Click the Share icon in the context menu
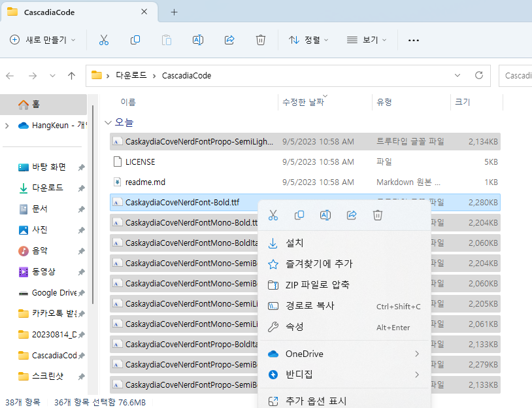This screenshot has width=532, height=408. [x=352, y=215]
